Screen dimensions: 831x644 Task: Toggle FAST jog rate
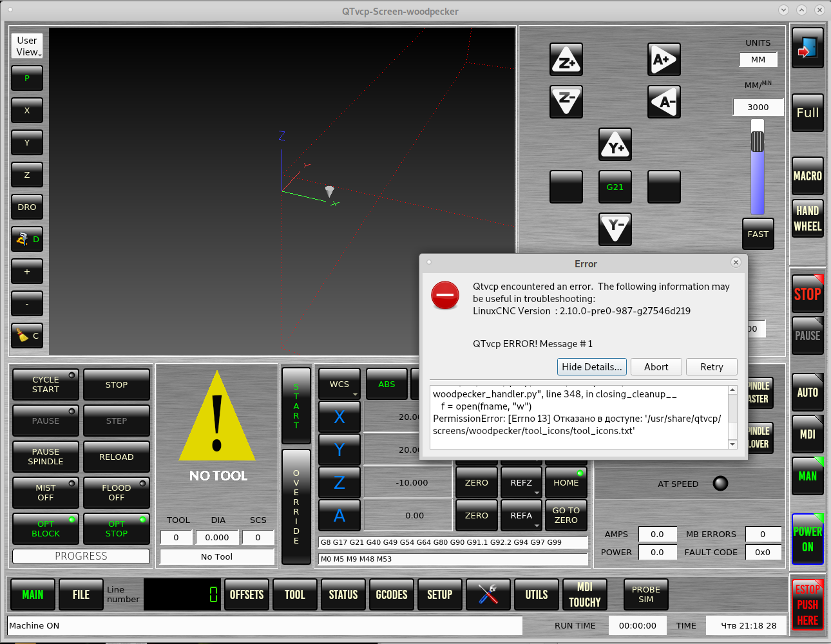tap(758, 234)
